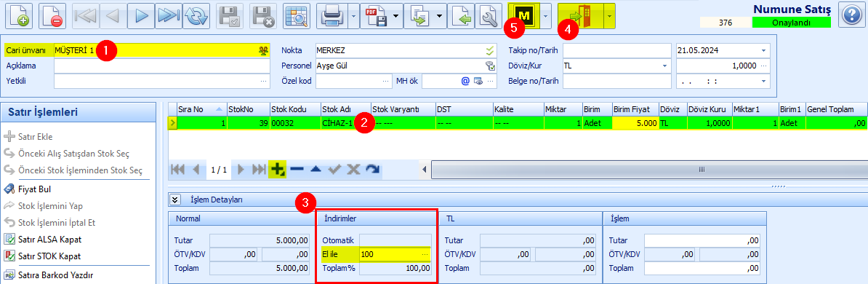Click the Onaylandı green status label
Screen dimensions: 868x284
click(791, 23)
